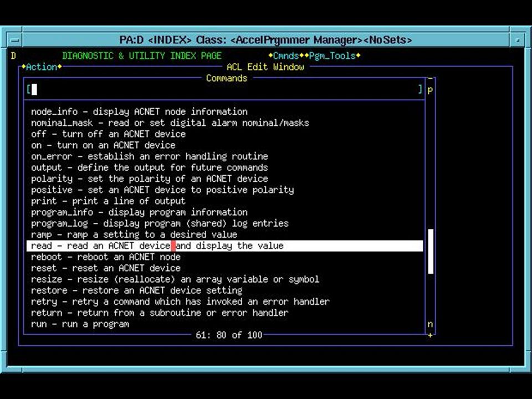This screenshot has width=532, height=399.
Task: Click the title bar right corner button
Action: (518, 40)
